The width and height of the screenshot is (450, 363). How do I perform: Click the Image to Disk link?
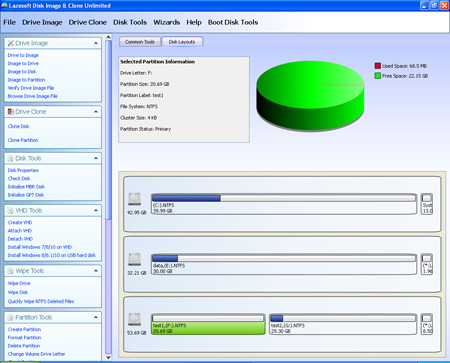(22, 72)
